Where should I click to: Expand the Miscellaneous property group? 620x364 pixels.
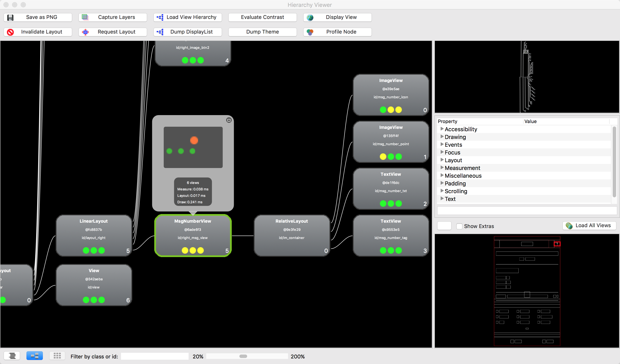[x=442, y=175]
